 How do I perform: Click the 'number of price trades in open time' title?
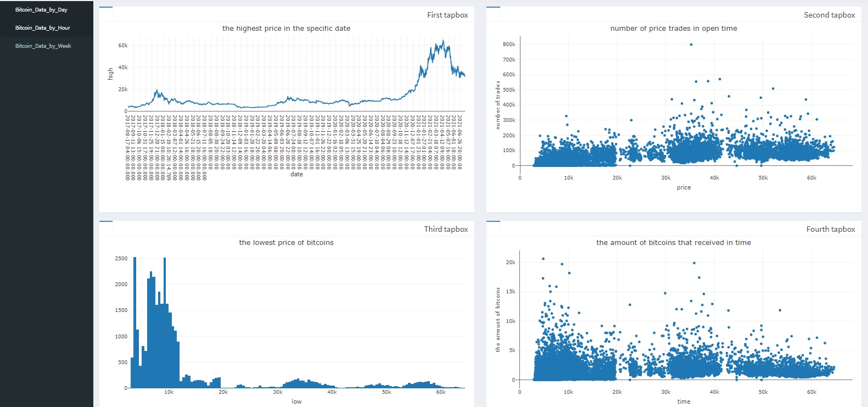coord(674,29)
